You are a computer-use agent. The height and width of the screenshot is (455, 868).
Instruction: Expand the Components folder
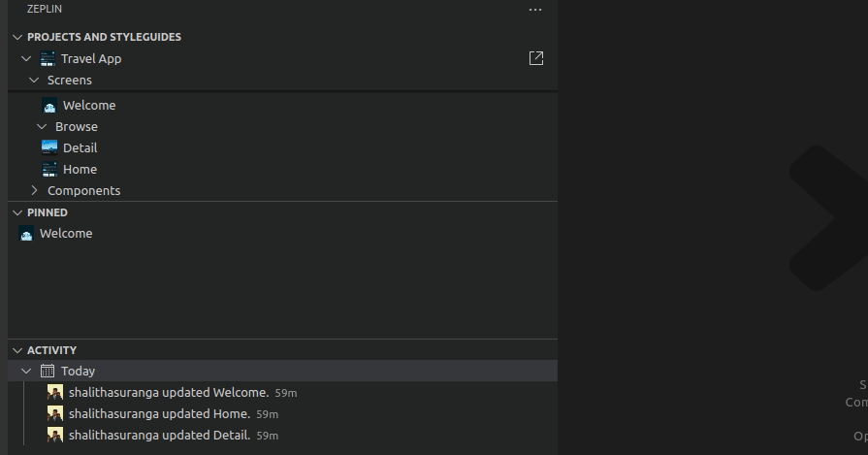click(x=34, y=191)
